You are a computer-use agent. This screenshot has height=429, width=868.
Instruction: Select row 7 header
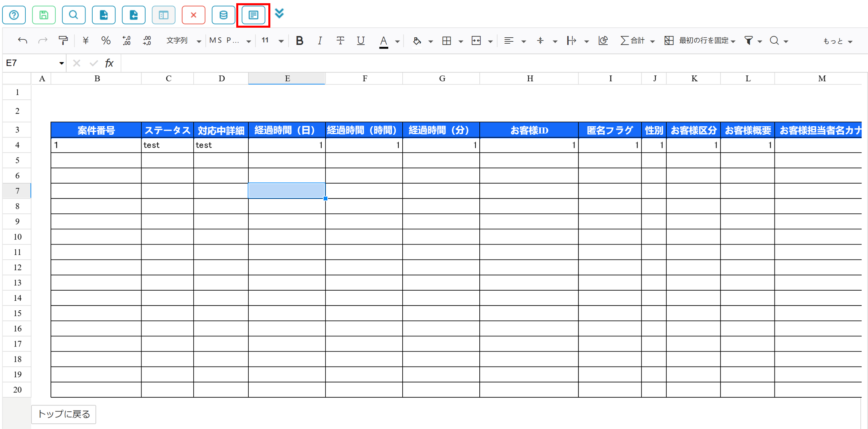click(17, 191)
